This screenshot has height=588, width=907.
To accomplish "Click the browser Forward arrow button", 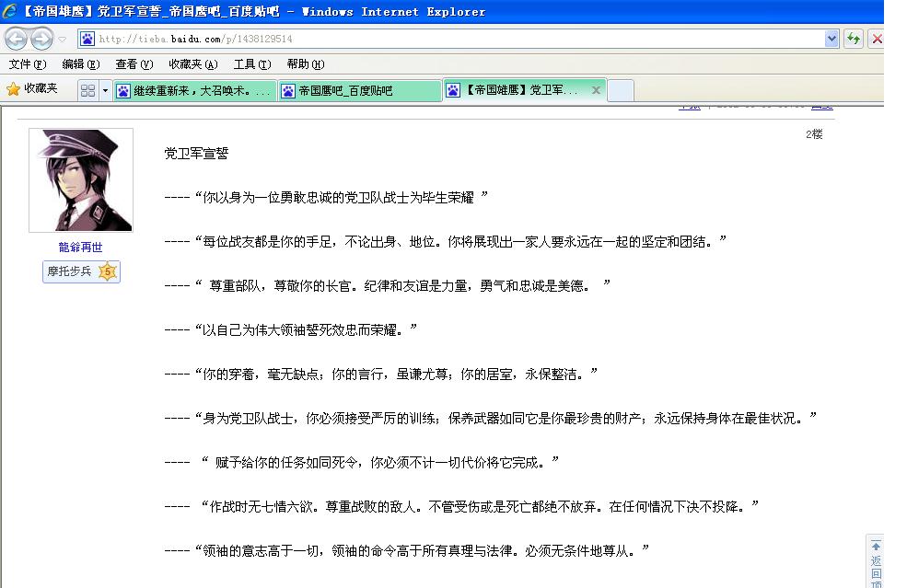I will click(41, 39).
